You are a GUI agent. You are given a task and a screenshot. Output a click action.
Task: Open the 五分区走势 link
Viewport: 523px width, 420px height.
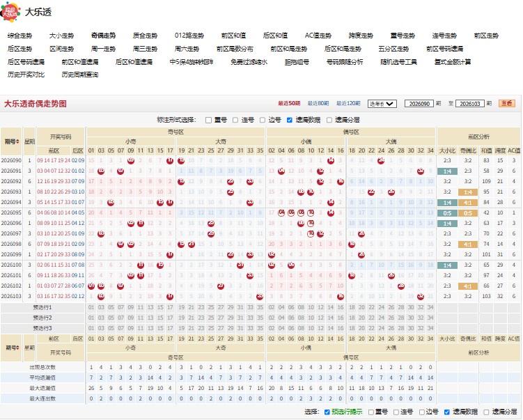[393, 49]
